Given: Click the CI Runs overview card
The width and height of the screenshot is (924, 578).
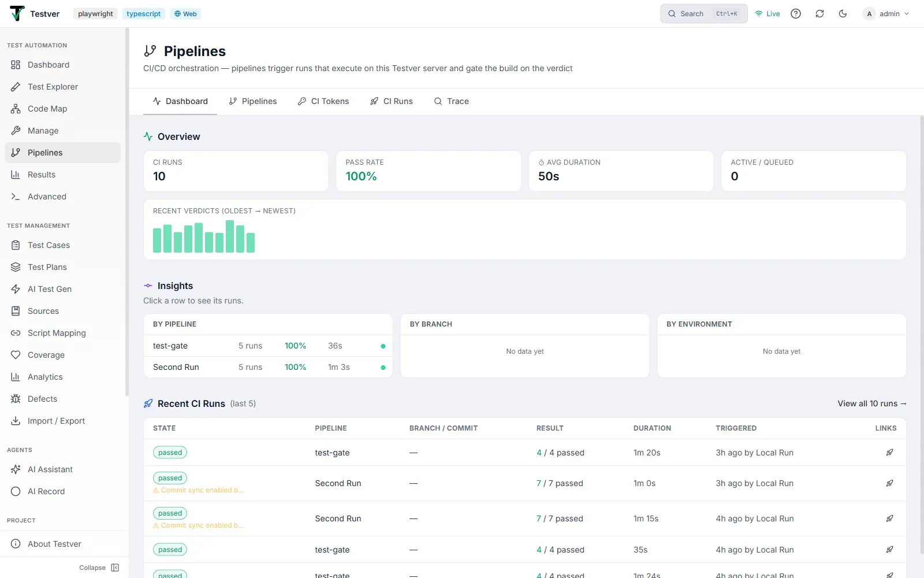Looking at the screenshot, I should [x=236, y=171].
